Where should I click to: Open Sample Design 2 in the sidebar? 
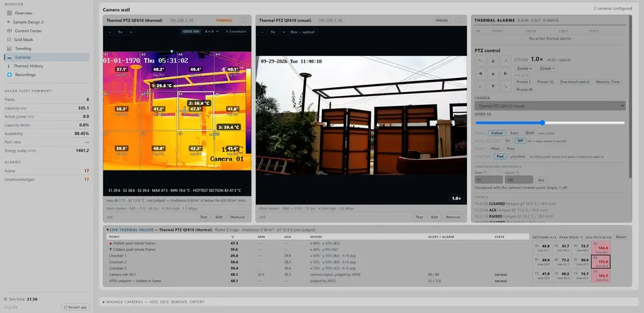[46, 21]
